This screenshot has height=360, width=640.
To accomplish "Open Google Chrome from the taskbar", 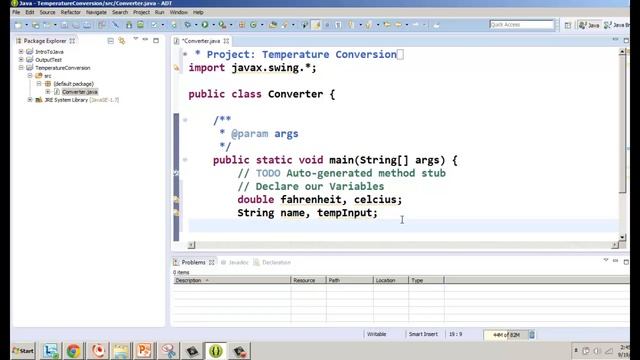I will [x=74, y=351].
